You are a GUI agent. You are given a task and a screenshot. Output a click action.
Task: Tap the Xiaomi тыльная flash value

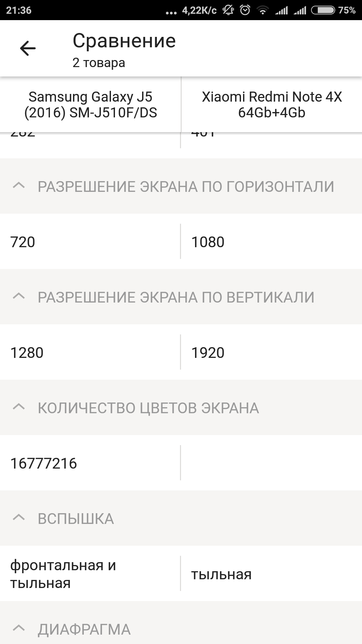tap(221, 574)
